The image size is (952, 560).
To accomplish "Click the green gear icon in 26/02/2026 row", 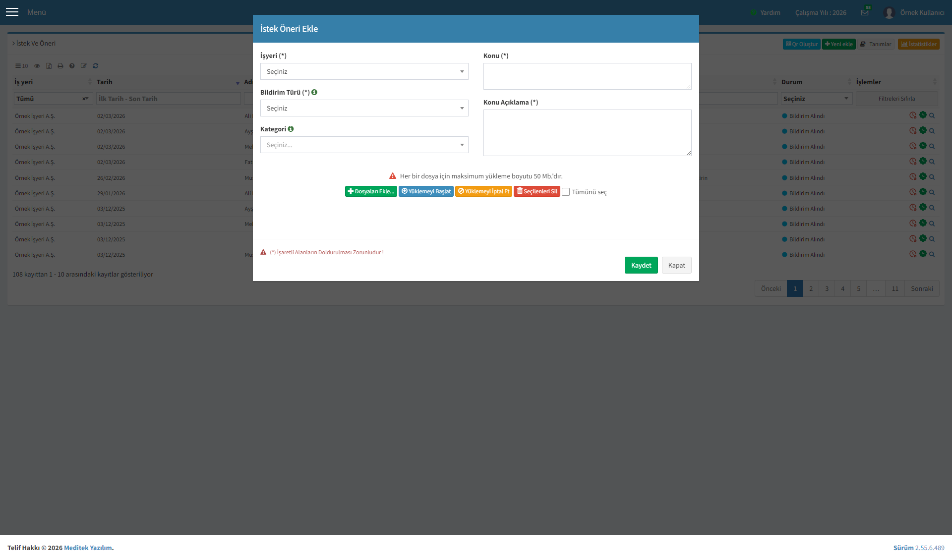I will click(923, 176).
